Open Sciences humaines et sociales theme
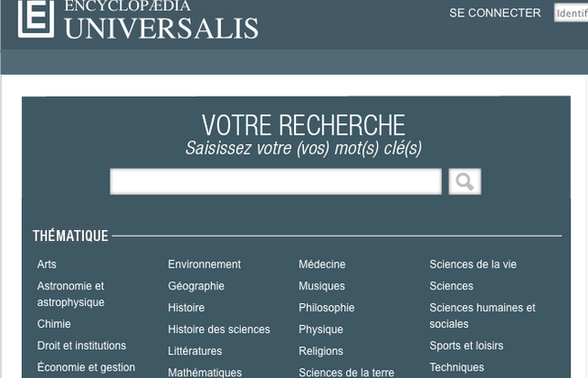The width and height of the screenshot is (588, 378). click(483, 316)
